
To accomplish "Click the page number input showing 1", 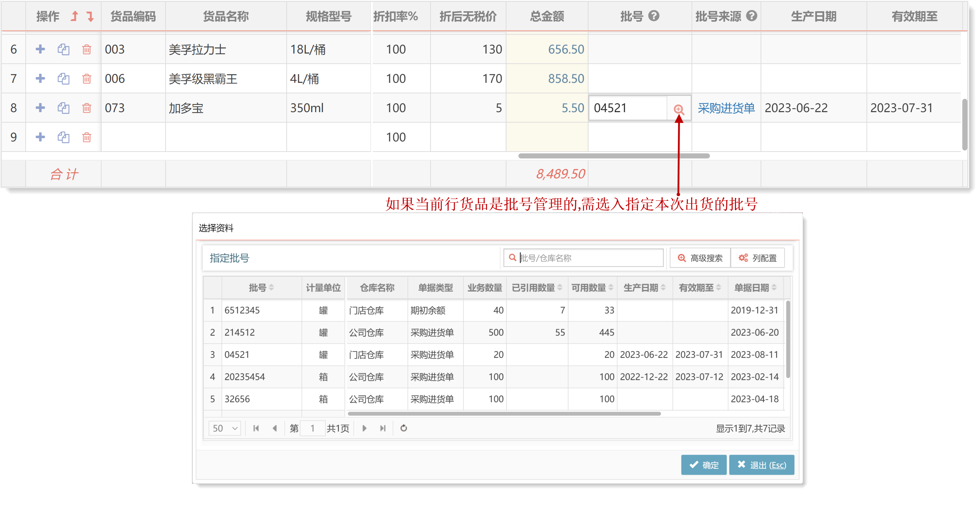I will point(312,428).
